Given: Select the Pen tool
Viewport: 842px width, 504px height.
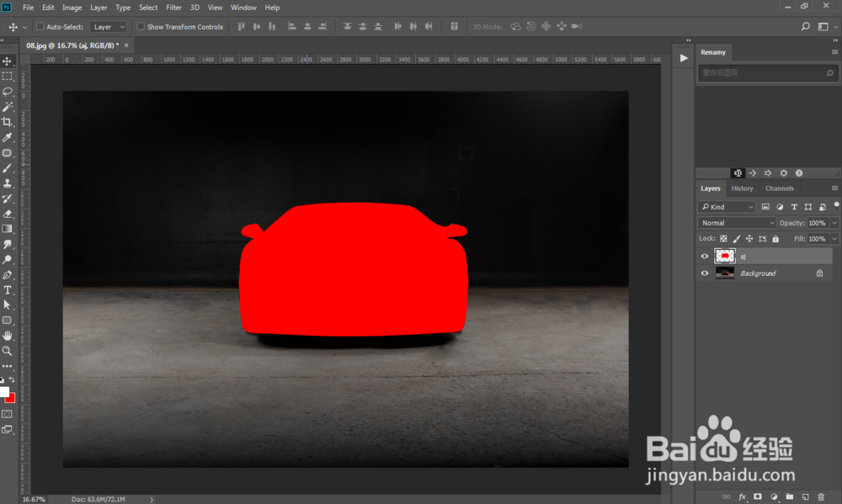Looking at the screenshot, I should (7, 275).
